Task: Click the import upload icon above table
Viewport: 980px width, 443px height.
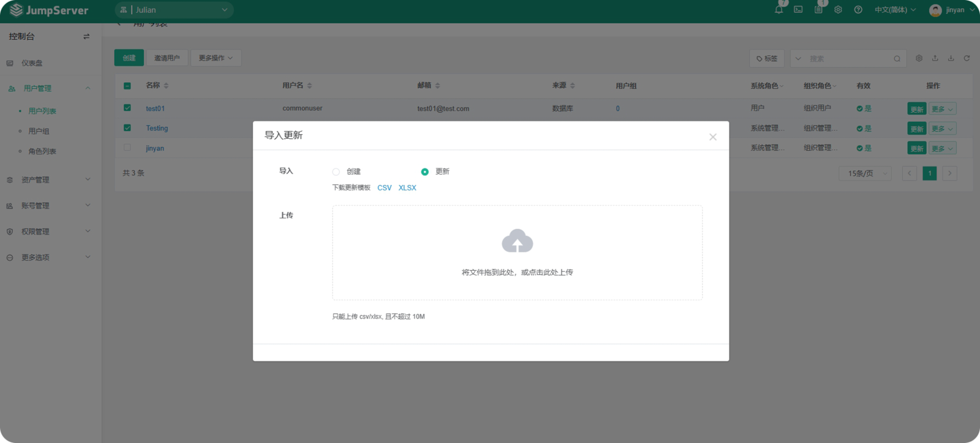Action: point(935,58)
